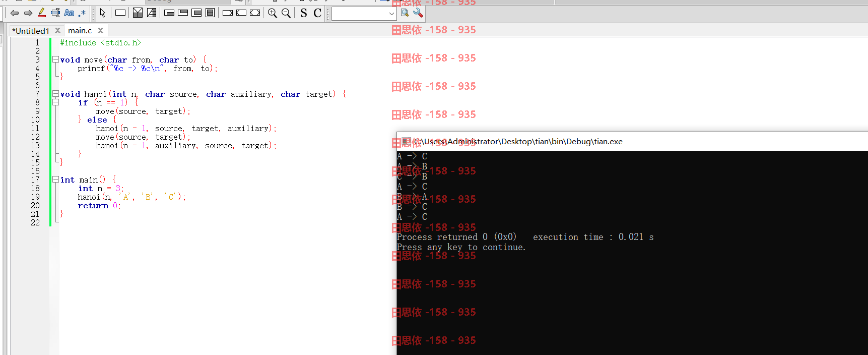
Task: Pick the left-pointing break brick icon
Action: 241,13
